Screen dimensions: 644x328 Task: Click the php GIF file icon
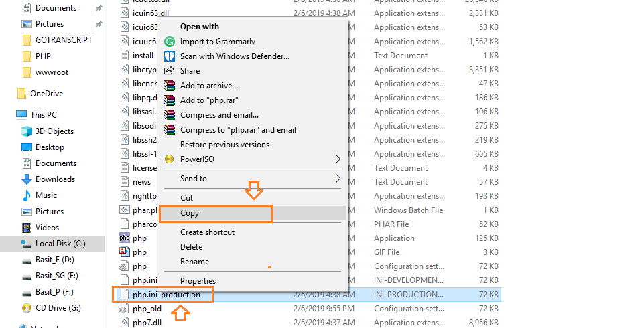click(124, 252)
